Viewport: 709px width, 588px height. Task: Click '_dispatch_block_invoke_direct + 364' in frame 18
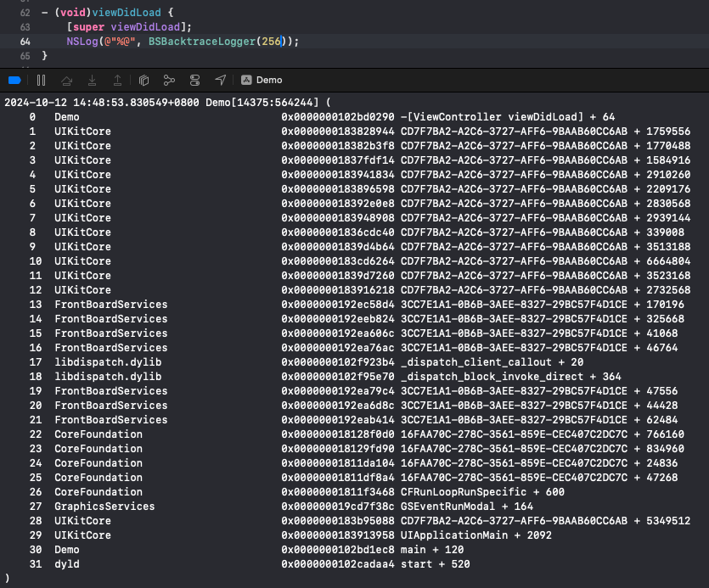tap(511, 377)
